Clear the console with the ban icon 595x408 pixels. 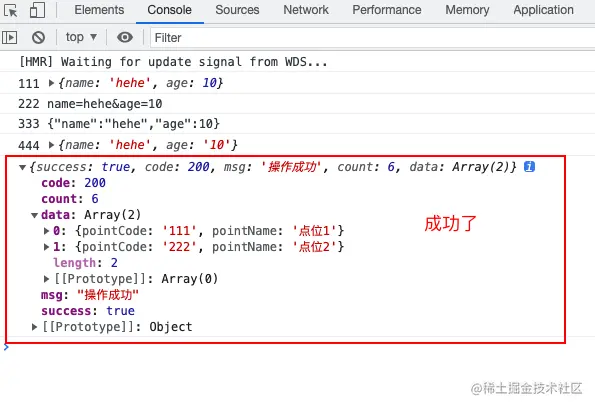tap(38, 38)
